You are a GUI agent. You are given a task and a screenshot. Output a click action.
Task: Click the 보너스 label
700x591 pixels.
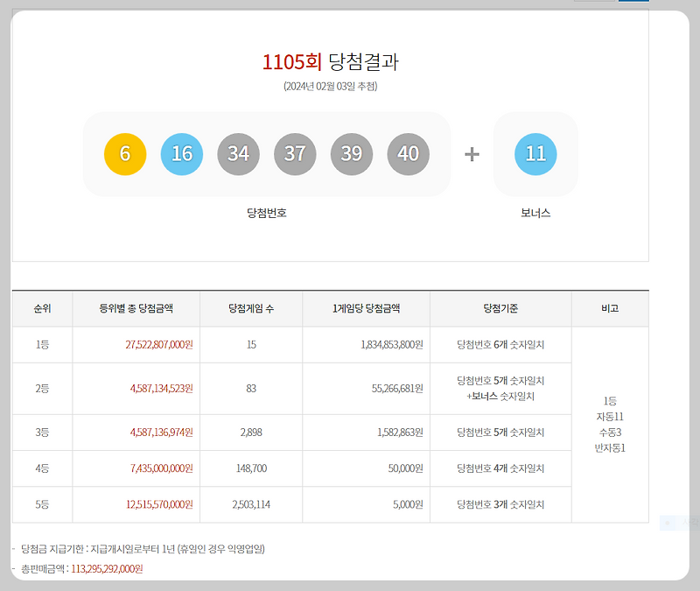click(x=535, y=213)
